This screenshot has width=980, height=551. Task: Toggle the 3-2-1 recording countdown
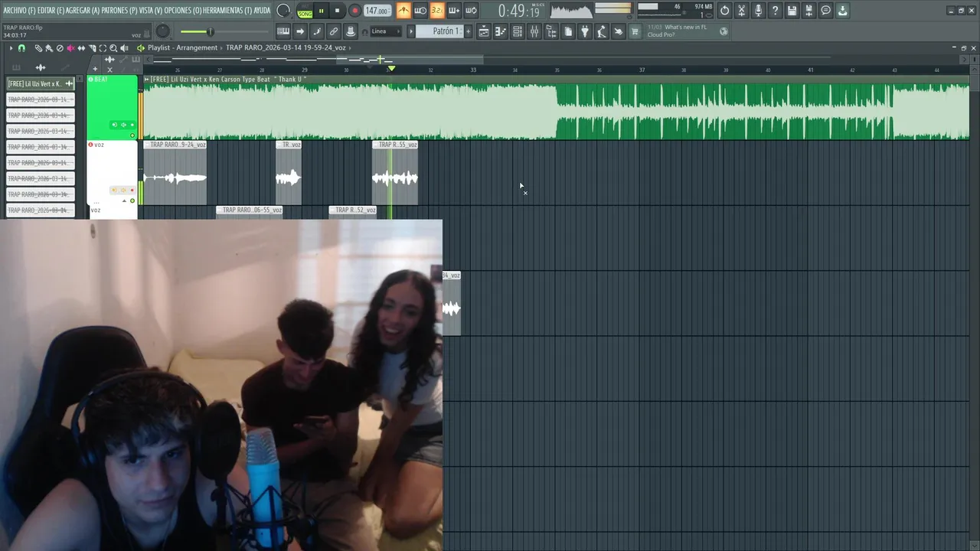point(437,11)
